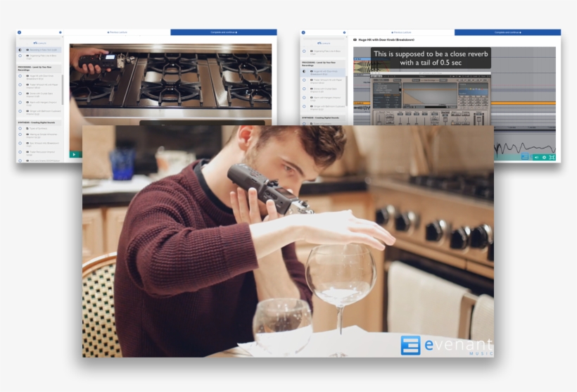
Task: Toggle completion circle for Drone, right window
Action: tap(304, 89)
